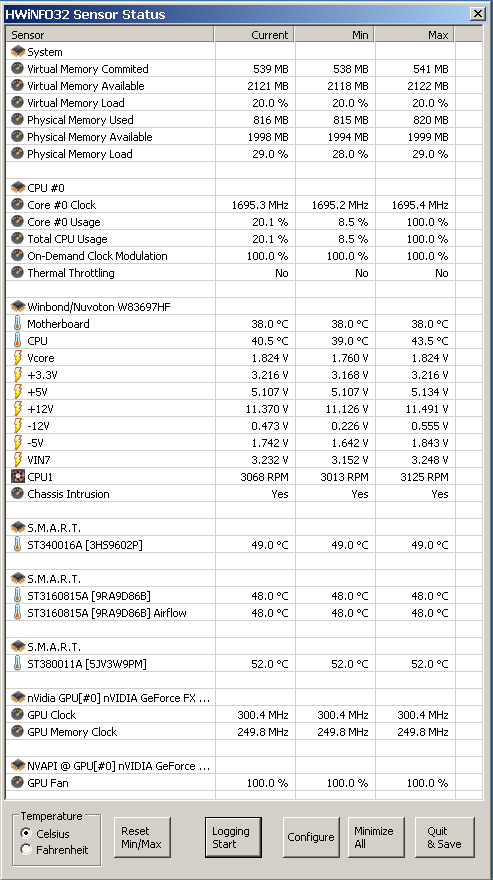The height and width of the screenshot is (880, 493).
Task: Click the ST380011A drive temperature icon
Action: (17, 664)
